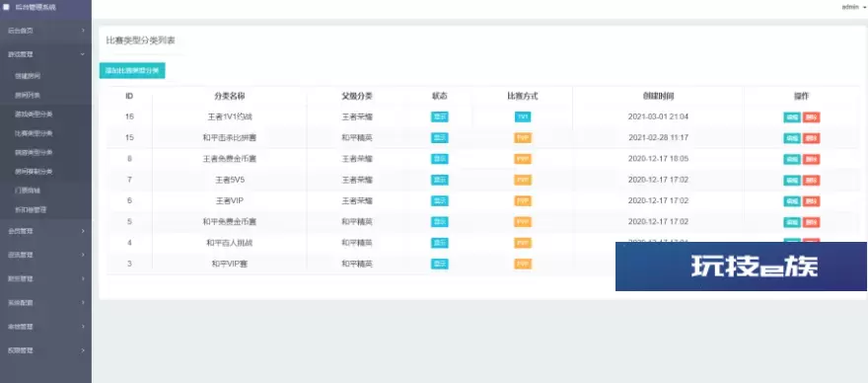Toggle the 显示 status for 王者5V5
Screen dimensions: 868x383
pos(440,180)
